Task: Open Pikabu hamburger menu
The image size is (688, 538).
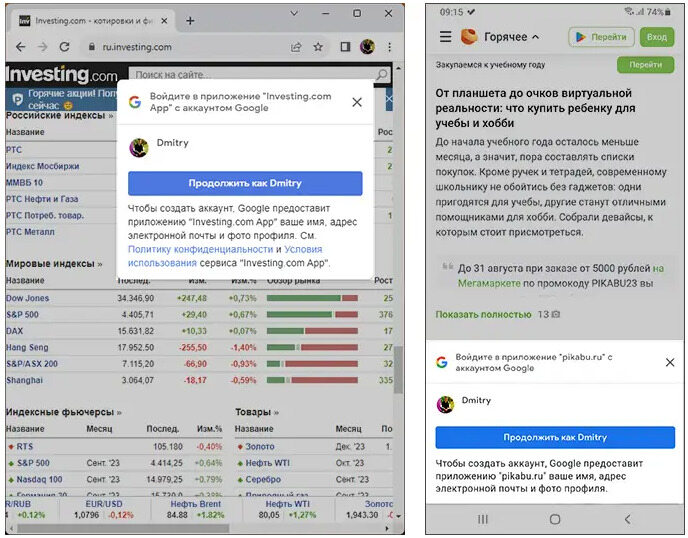Action: coord(446,37)
